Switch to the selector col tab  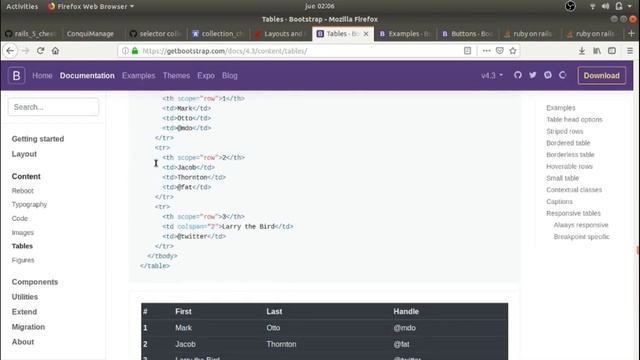tap(155, 34)
